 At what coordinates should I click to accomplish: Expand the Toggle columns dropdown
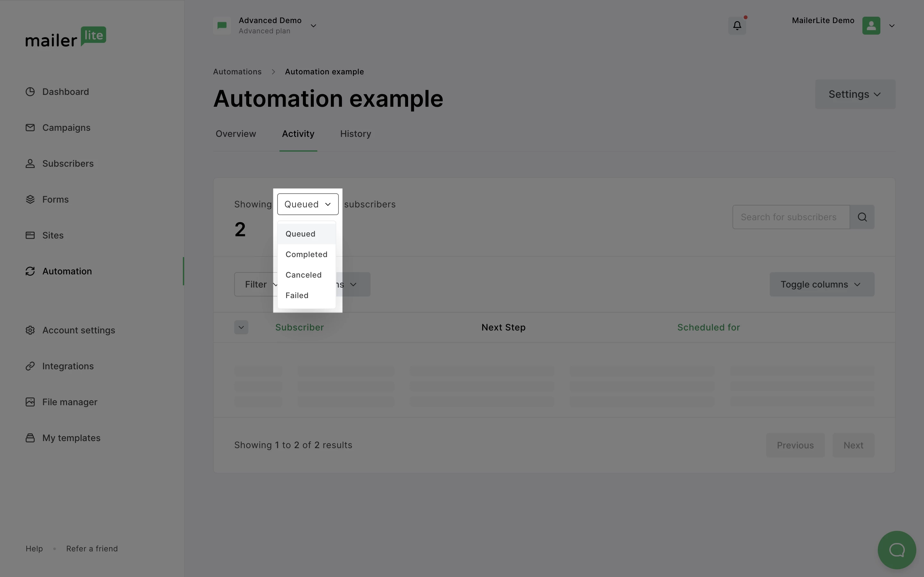point(822,284)
